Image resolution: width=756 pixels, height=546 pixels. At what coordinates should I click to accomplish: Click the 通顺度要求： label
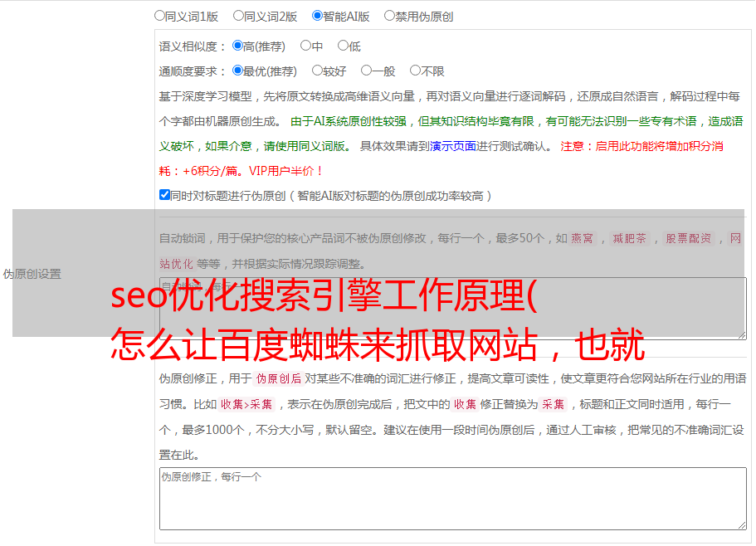coord(193,71)
